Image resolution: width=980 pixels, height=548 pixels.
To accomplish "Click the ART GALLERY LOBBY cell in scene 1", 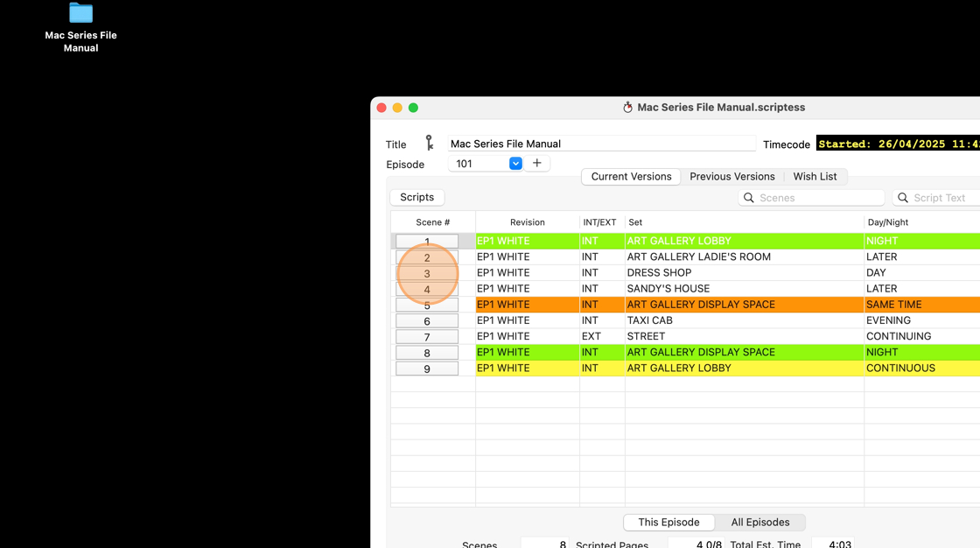I will pos(745,241).
